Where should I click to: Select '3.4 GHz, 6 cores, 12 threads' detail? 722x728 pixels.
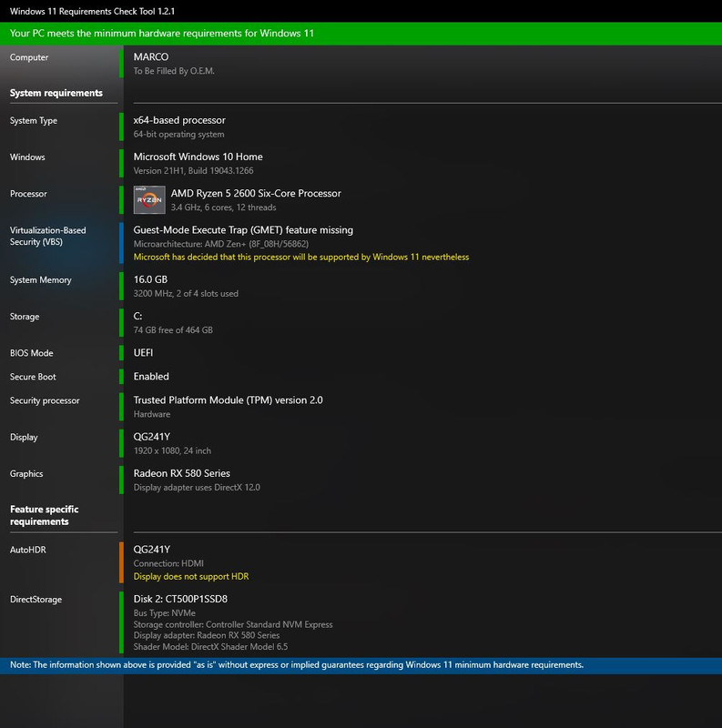click(223, 207)
